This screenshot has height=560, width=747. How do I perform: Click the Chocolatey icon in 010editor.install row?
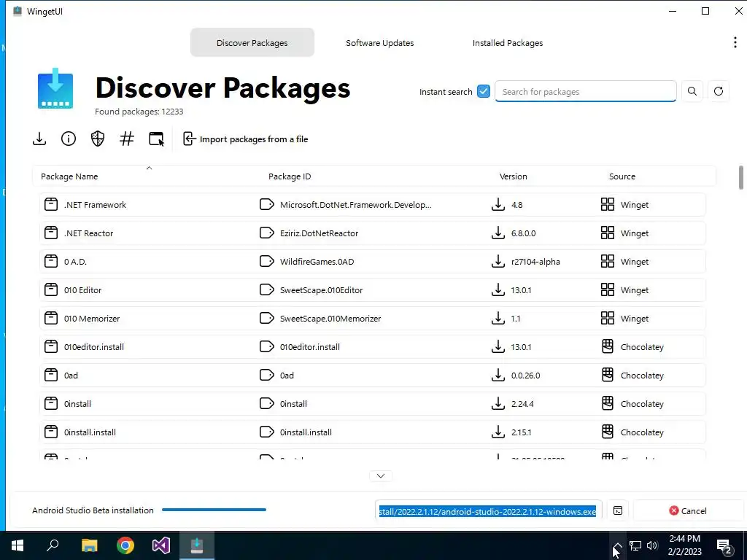608,346
